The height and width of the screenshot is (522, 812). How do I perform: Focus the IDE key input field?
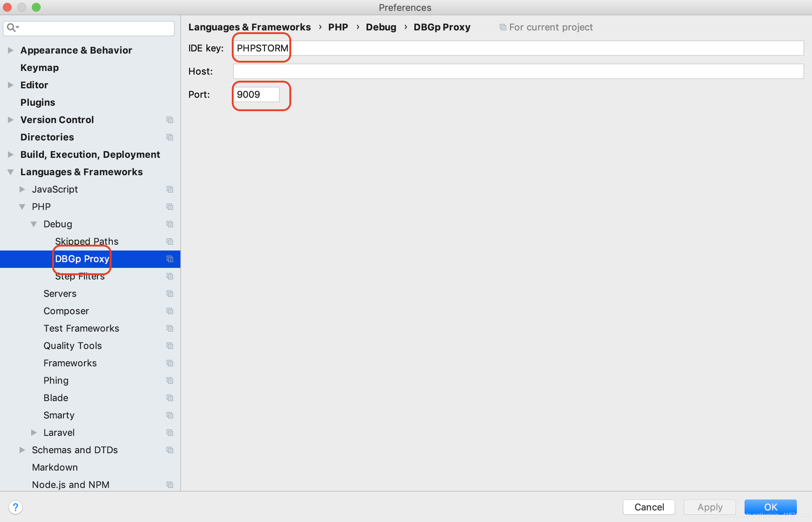[x=518, y=48]
